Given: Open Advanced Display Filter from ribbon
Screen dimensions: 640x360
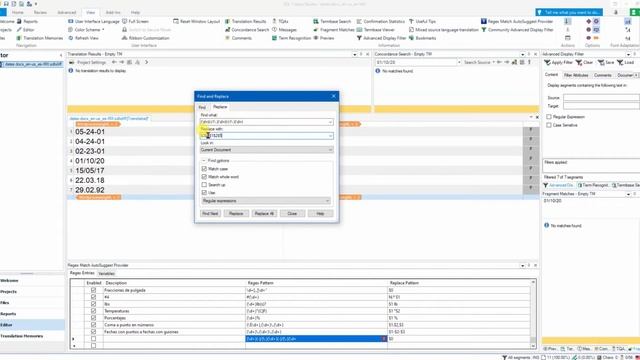Looking at the screenshot, I should click(x=381, y=38).
